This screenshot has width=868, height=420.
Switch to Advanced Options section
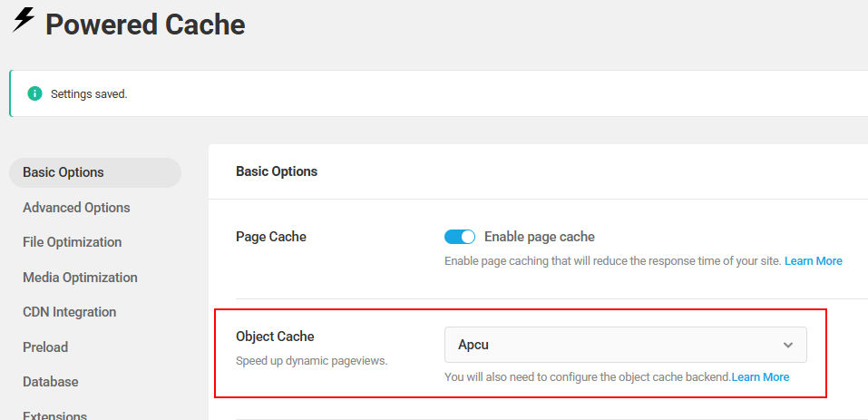click(x=76, y=208)
